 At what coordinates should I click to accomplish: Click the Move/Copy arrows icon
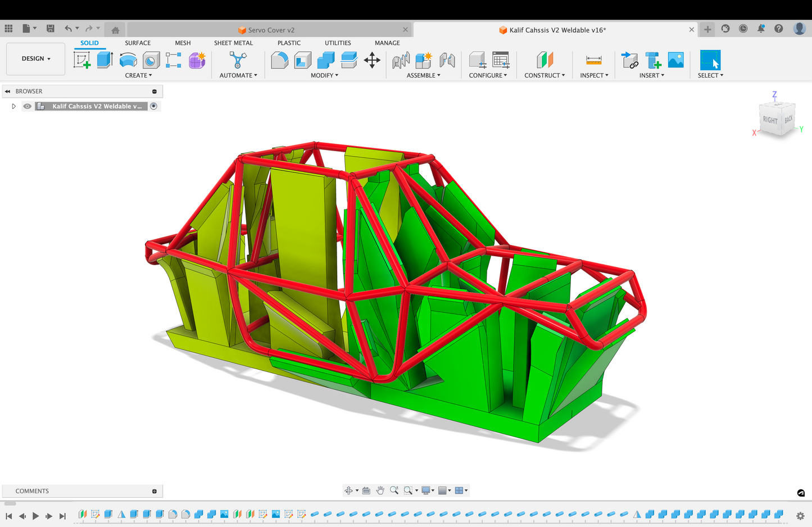click(372, 60)
